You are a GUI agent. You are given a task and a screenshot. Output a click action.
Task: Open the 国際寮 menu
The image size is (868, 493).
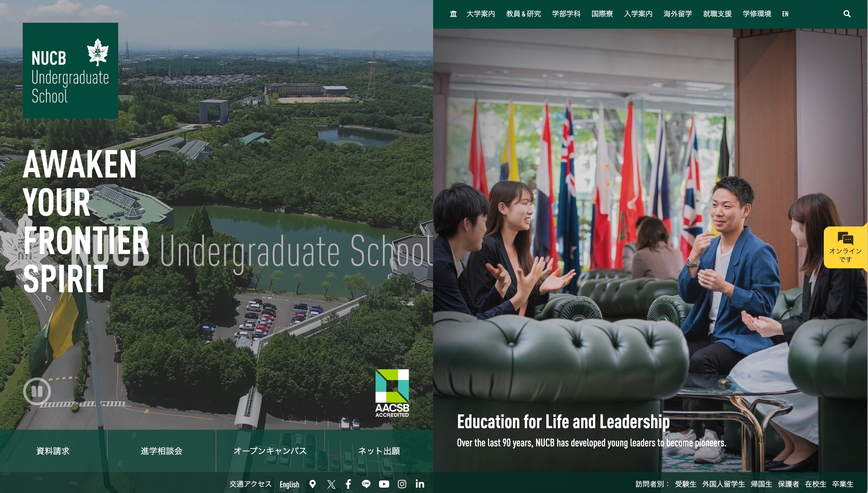[602, 14]
